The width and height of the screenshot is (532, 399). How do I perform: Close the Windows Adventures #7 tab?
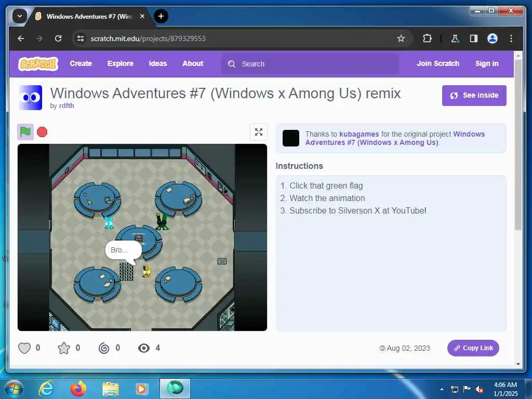(x=142, y=16)
